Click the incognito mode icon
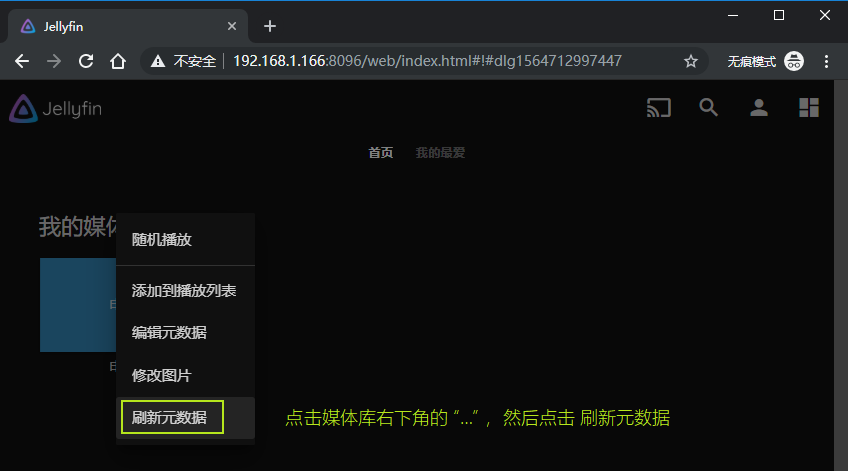The width and height of the screenshot is (848, 471). click(x=794, y=61)
